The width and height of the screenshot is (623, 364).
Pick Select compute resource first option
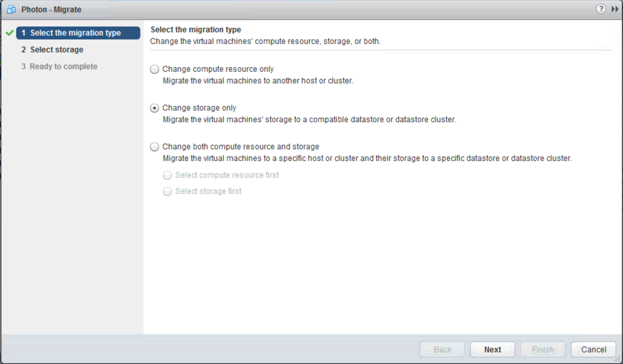167,175
